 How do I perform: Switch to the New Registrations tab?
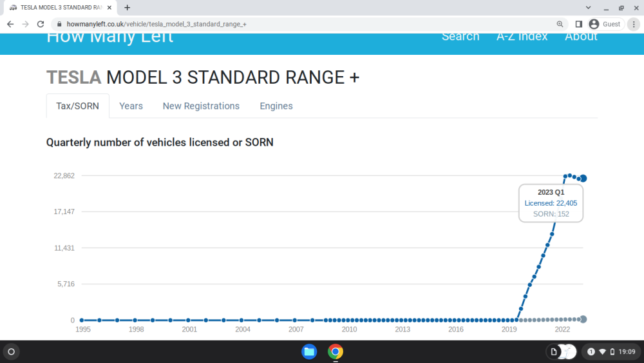(x=201, y=106)
